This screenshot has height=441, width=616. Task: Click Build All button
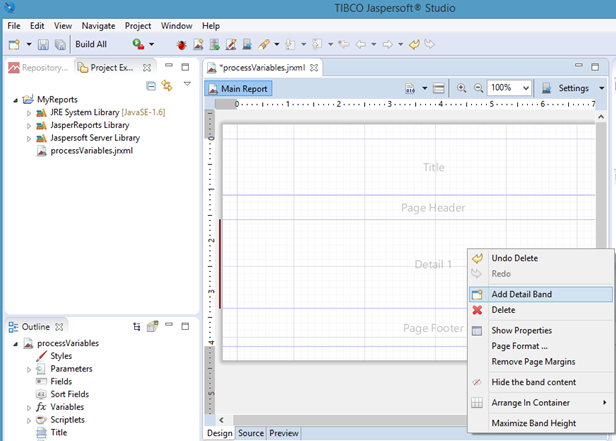tap(91, 45)
